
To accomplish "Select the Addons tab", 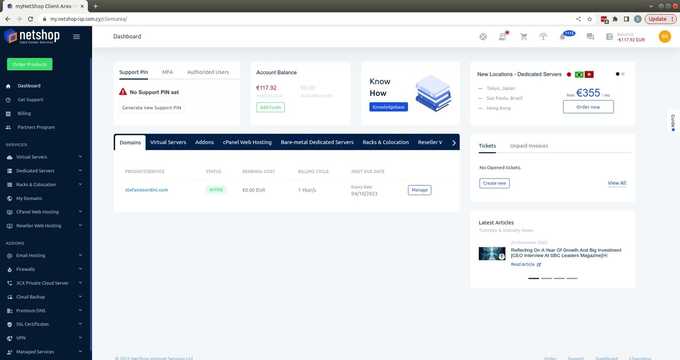I will coord(204,142).
